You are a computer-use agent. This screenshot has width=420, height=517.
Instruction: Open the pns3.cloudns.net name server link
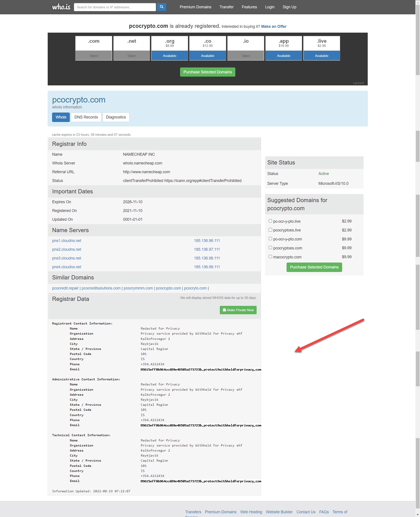tap(66, 258)
